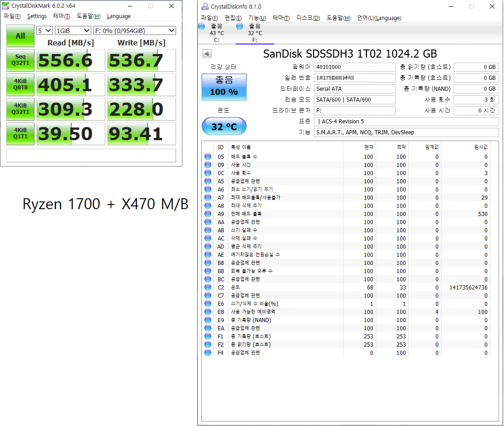
Task: Click status orb for attribute E6
Action: pos(208,304)
